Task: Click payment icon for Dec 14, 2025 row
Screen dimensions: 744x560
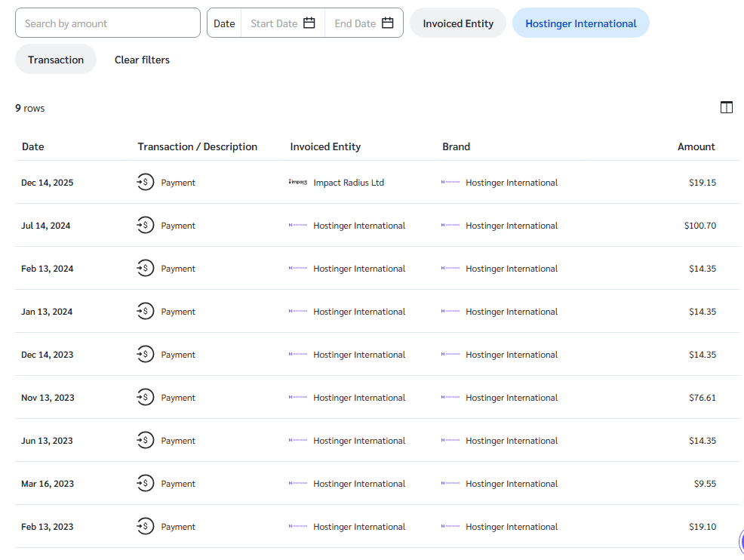Action: click(x=145, y=182)
